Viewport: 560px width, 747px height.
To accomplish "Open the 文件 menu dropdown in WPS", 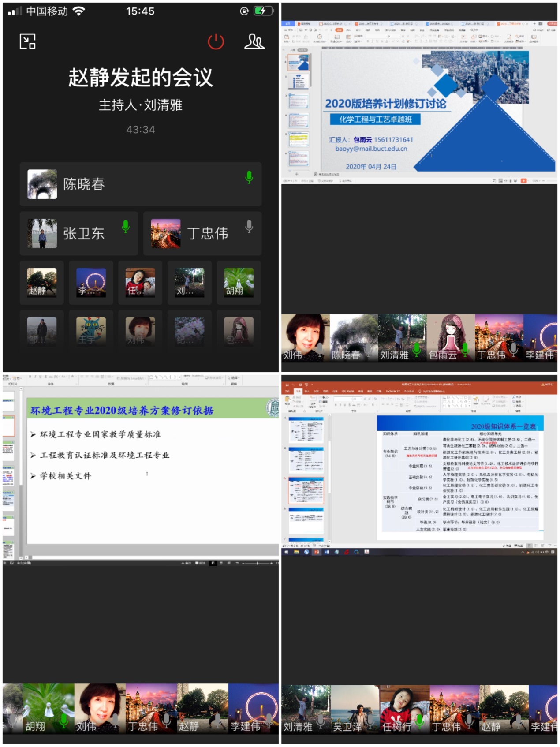I will 291,30.
